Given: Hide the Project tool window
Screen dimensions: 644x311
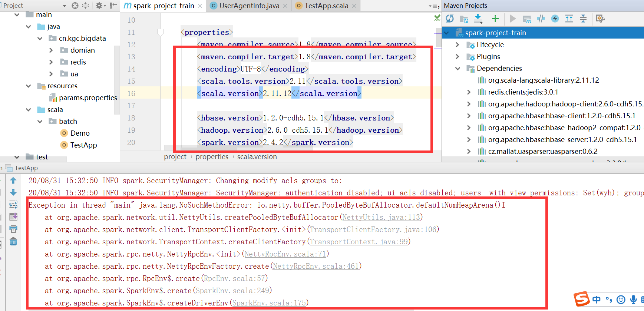Looking at the screenshot, I should [x=113, y=5].
